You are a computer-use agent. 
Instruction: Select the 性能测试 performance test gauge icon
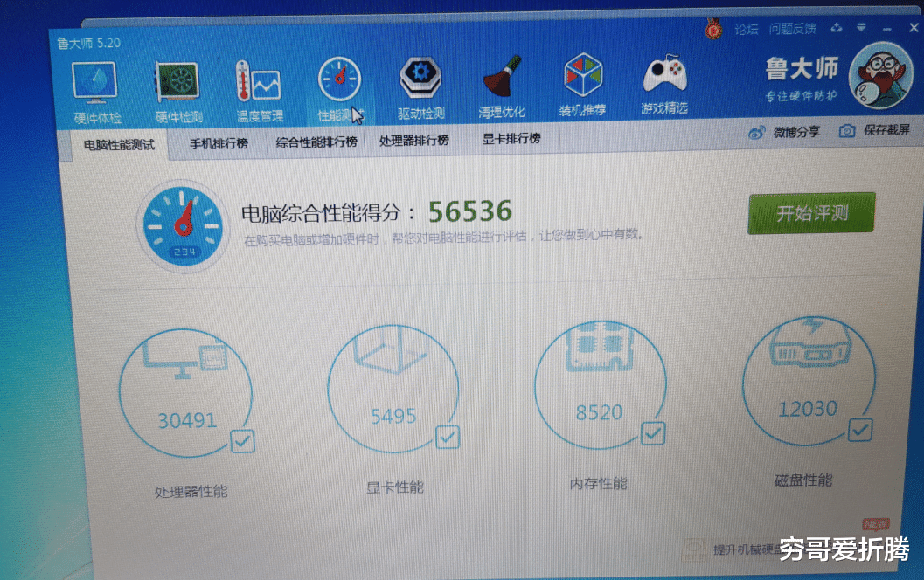pos(339,79)
